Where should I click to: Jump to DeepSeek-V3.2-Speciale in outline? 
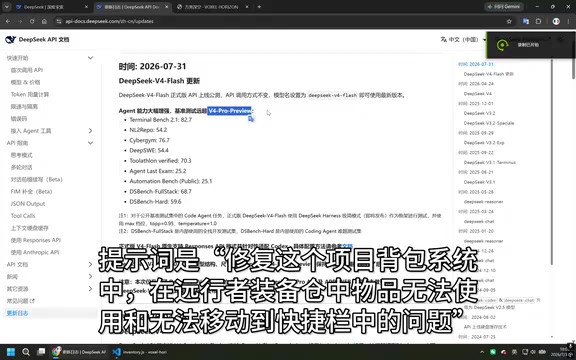click(489, 123)
